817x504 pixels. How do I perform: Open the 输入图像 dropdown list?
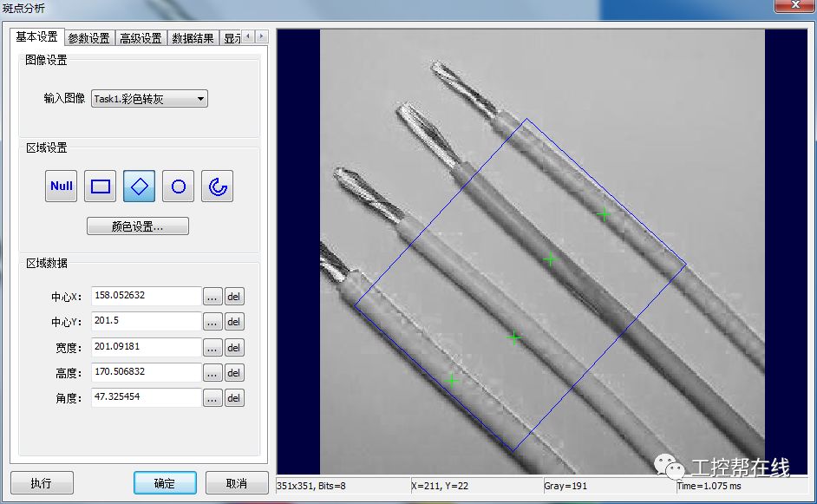pyautogui.click(x=149, y=99)
